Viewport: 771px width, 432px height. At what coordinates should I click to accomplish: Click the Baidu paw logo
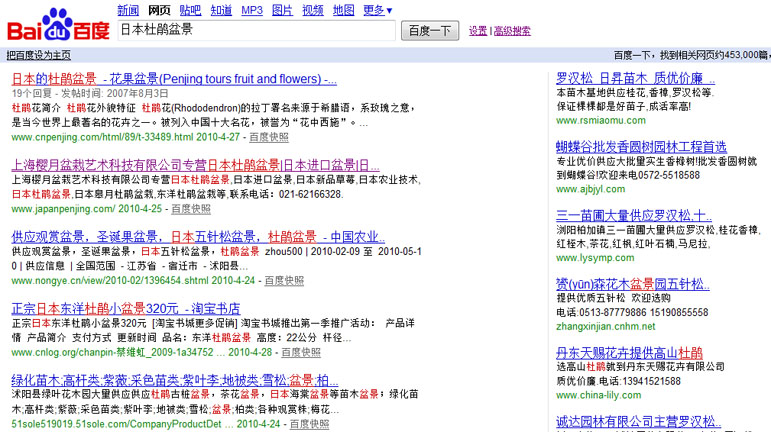pyautogui.click(x=58, y=25)
